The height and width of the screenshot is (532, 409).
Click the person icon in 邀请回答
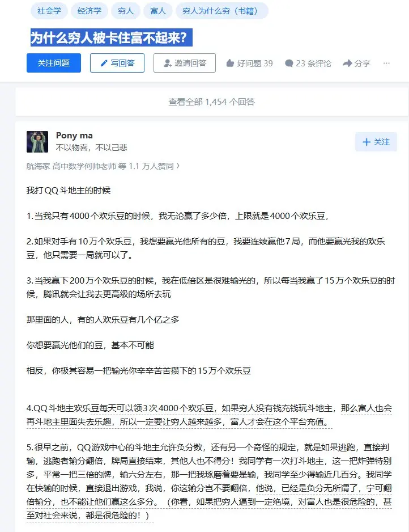coord(168,63)
